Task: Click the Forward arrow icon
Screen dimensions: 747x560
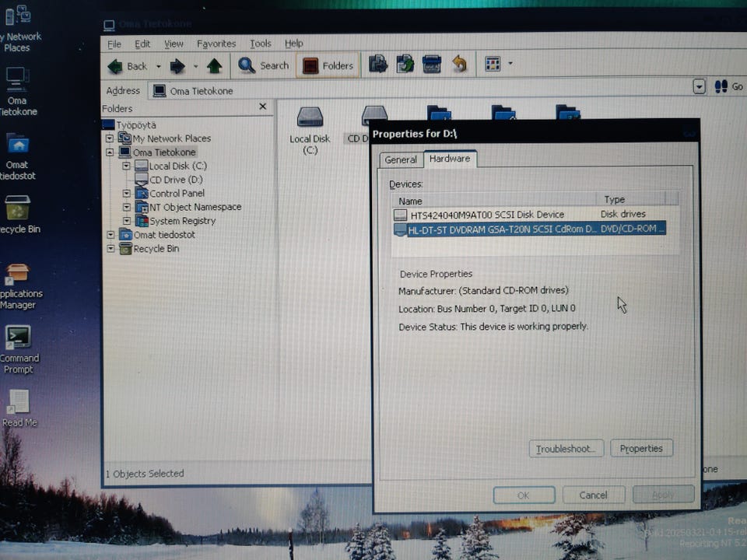Action: click(177, 66)
